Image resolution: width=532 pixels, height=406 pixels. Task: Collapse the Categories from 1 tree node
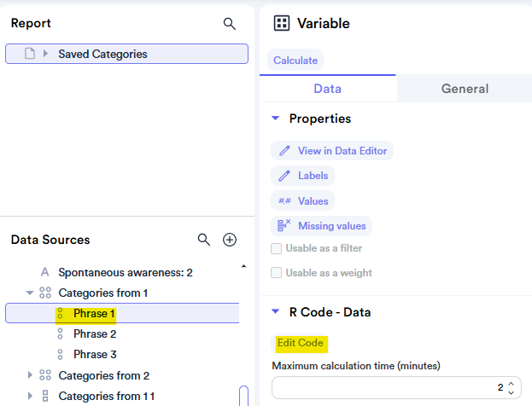tap(31, 293)
